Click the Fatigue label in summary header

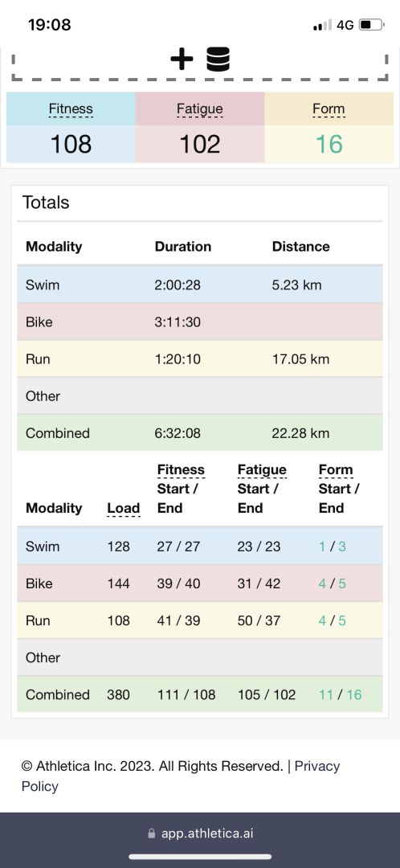click(x=200, y=109)
